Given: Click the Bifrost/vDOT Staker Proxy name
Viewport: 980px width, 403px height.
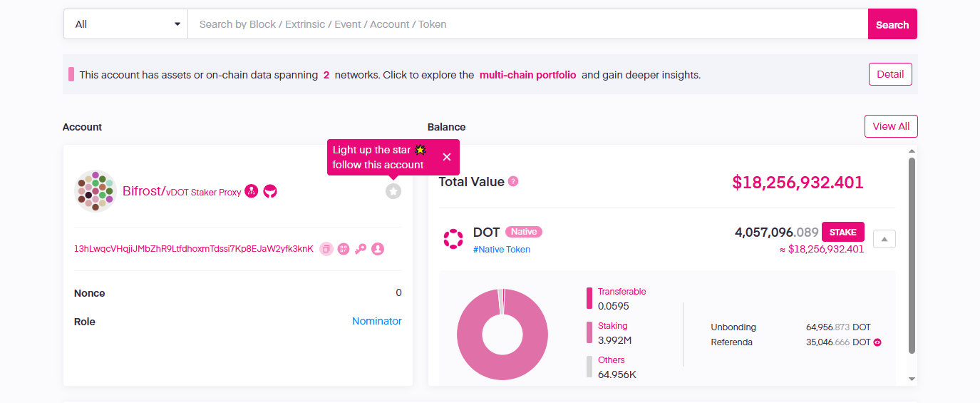Looking at the screenshot, I should [182, 191].
